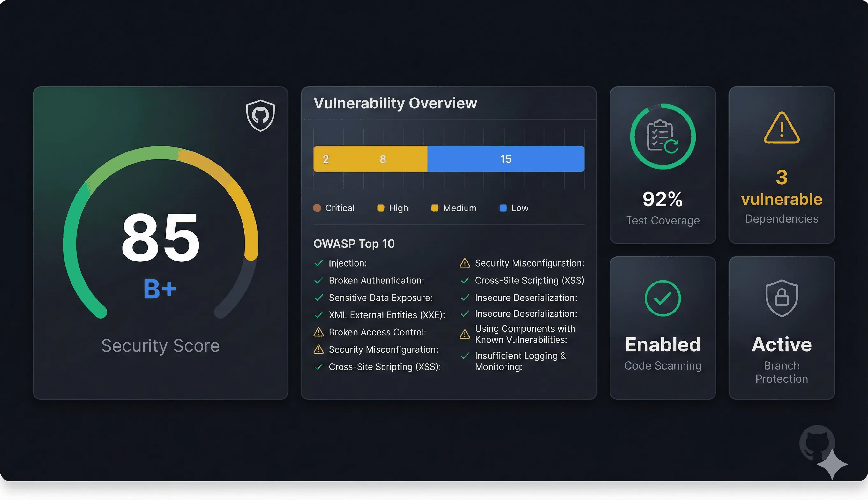Viewport: 868px width, 500px height.
Task: Click the checkmark beside Broken Authentication
Action: [x=318, y=280]
